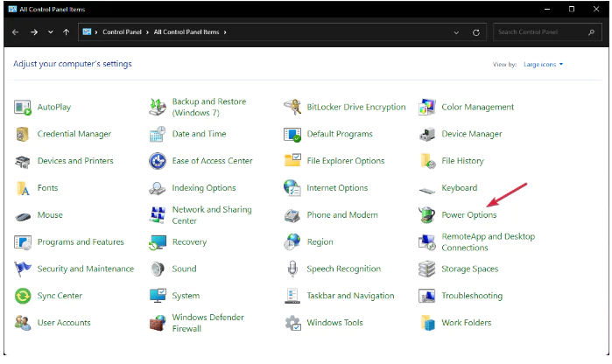Click the 'Control Panel' breadcrumb
Image resolution: width=612 pixels, height=364 pixels.
tap(122, 32)
